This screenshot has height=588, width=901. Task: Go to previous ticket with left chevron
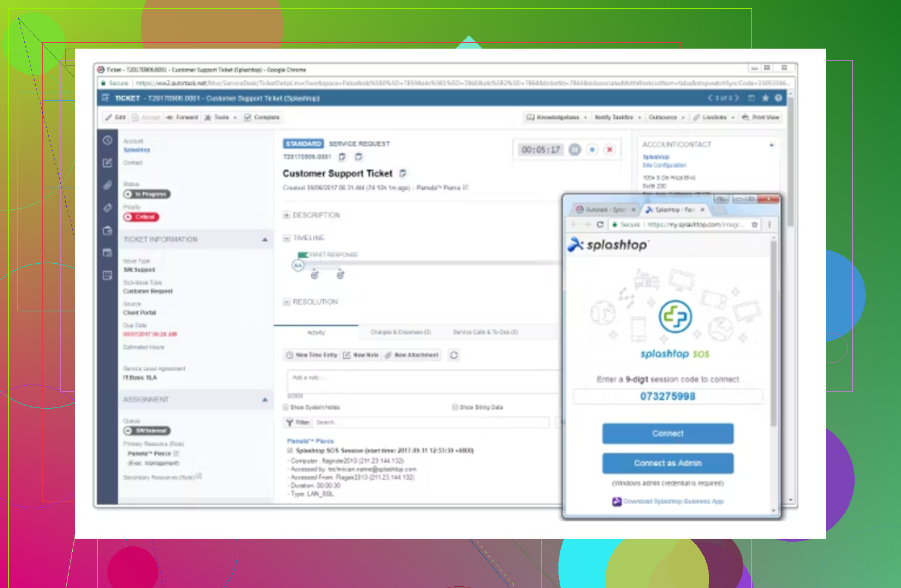click(710, 98)
